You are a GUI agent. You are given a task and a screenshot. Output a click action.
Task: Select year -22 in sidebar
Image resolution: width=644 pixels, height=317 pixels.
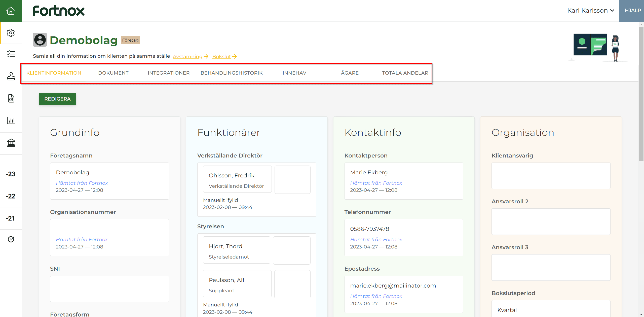[x=11, y=196]
